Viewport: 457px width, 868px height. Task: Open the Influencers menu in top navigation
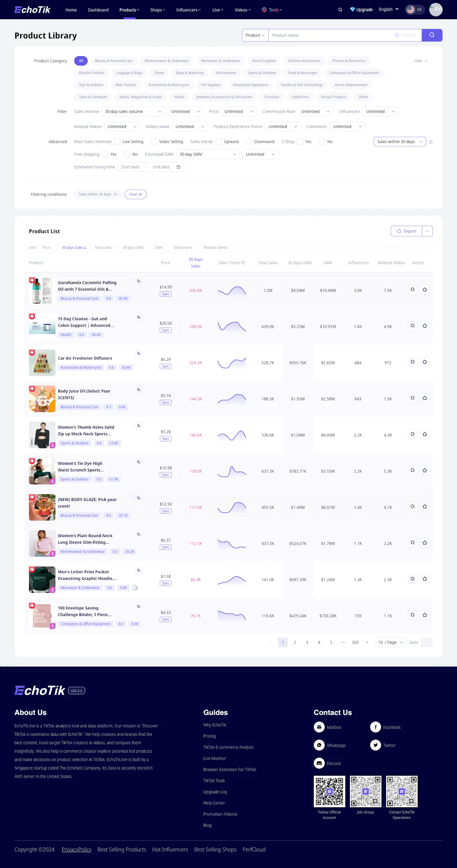pyautogui.click(x=188, y=10)
